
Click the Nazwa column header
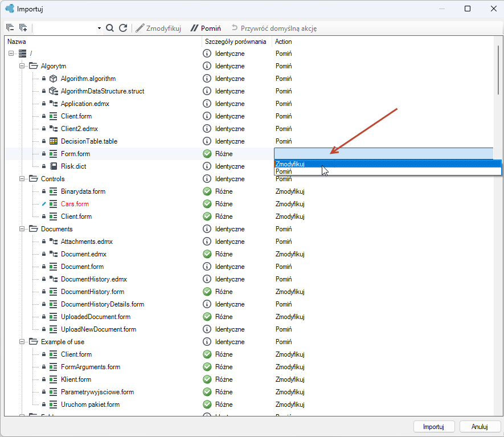tap(103, 42)
